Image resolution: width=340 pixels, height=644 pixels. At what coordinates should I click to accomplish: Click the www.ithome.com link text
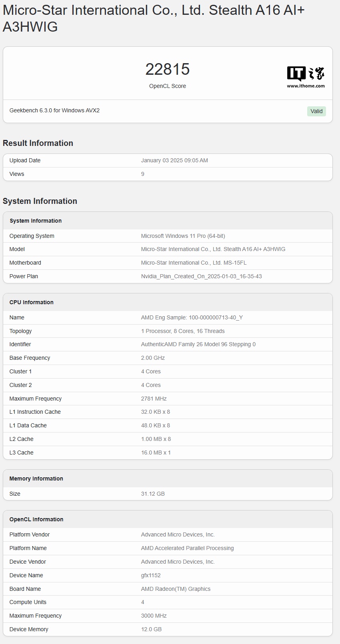[306, 86]
